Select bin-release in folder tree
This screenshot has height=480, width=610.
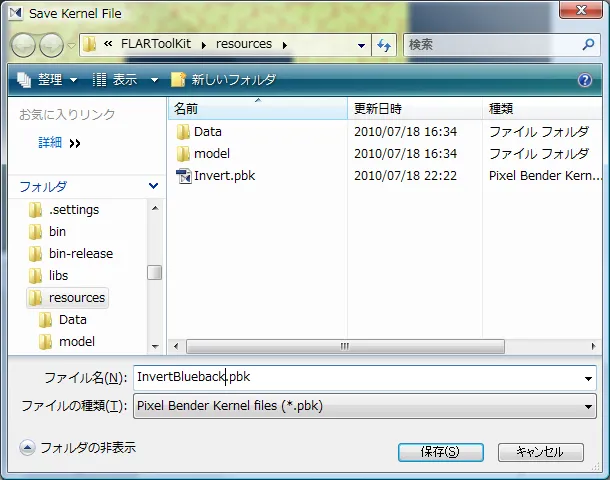click(81, 254)
